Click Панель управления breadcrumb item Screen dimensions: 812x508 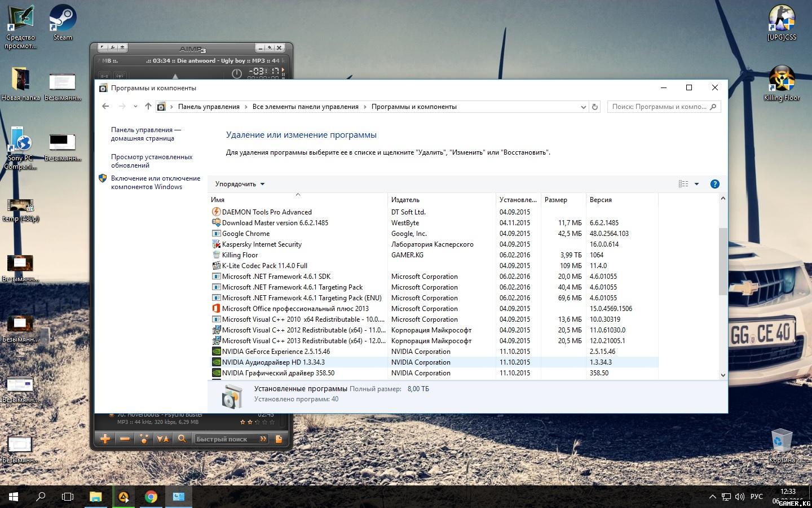[x=209, y=107]
